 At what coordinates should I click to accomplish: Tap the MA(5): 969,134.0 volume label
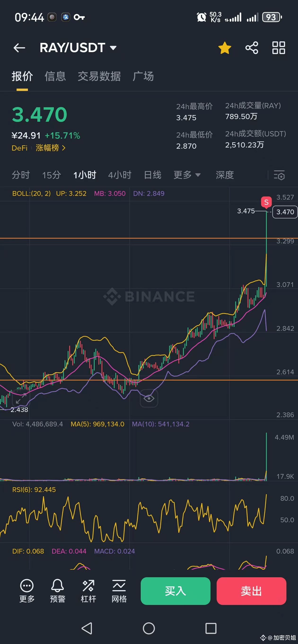tap(97, 424)
